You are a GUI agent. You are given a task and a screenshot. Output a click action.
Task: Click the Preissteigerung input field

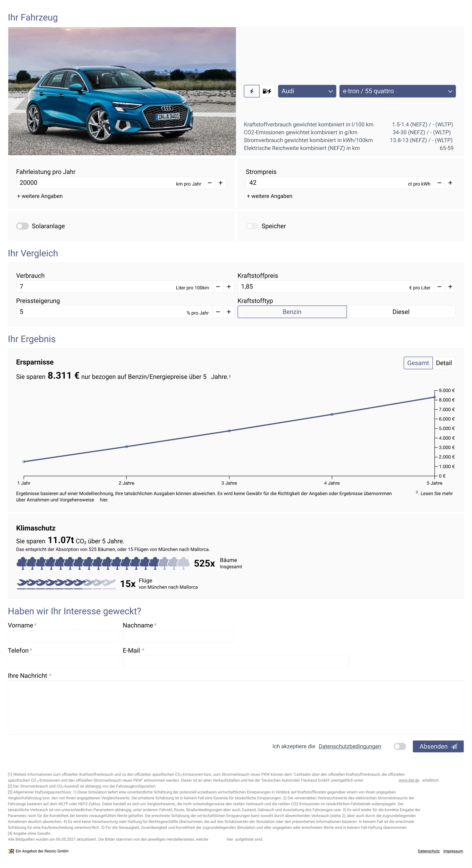coord(114,312)
